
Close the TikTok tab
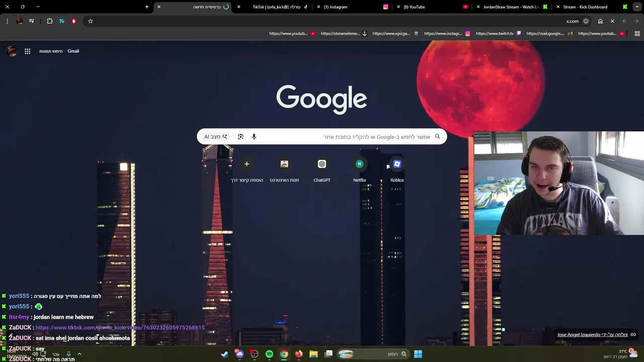[239, 7]
